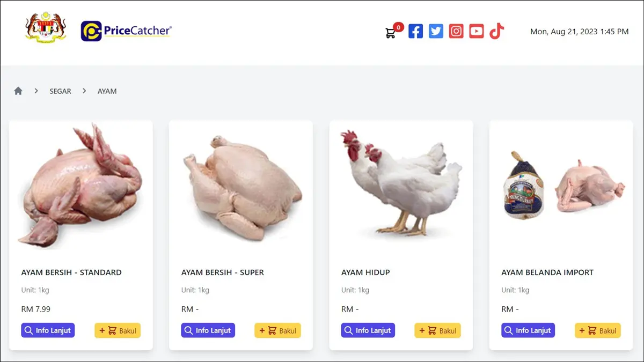View Info Lanjut for Ayam Hidup
The image size is (644, 362).
click(x=368, y=330)
